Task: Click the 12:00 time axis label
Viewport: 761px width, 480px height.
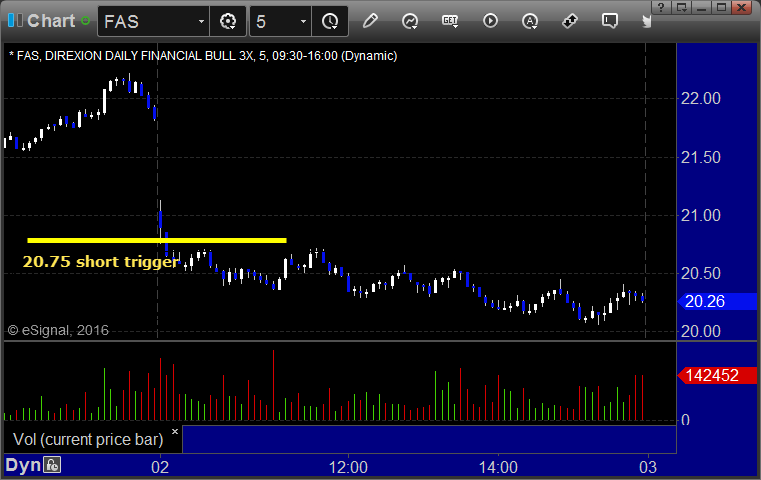Action: pyautogui.click(x=348, y=467)
